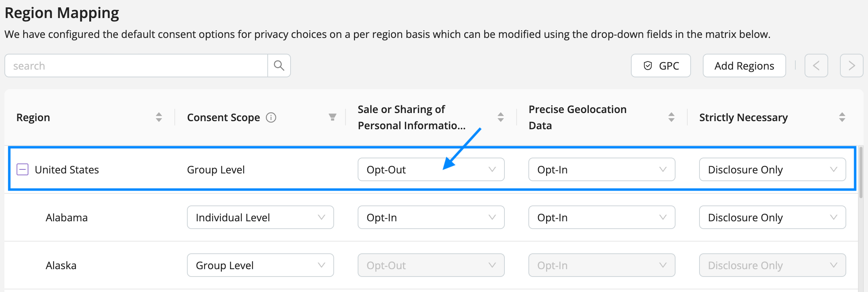The height and width of the screenshot is (292, 868).
Task: Sort the Sale or Sharing column
Action: point(501,117)
